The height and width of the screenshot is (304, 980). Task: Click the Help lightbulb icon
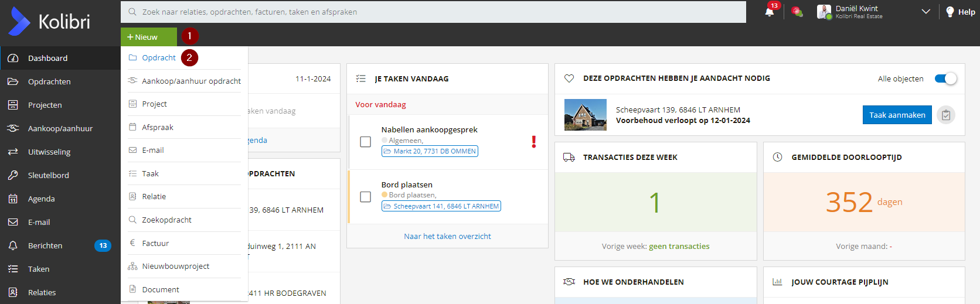point(950,12)
